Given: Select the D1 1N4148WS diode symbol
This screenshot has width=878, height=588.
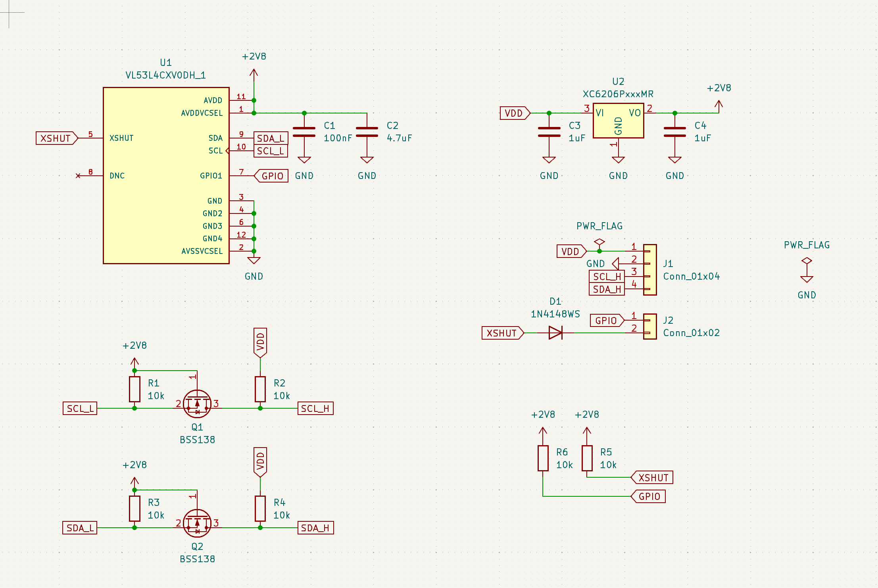Looking at the screenshot, I should pyautogui.click(x=555, y=333).
